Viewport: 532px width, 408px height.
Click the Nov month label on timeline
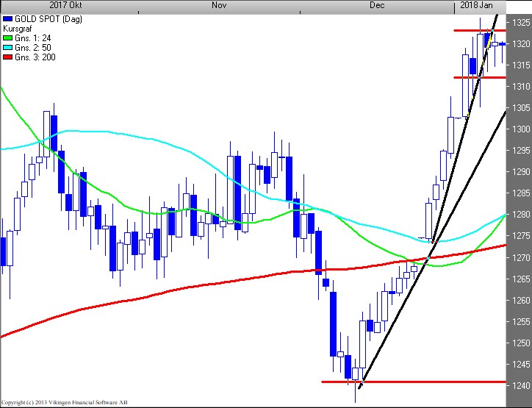point(219,5)
